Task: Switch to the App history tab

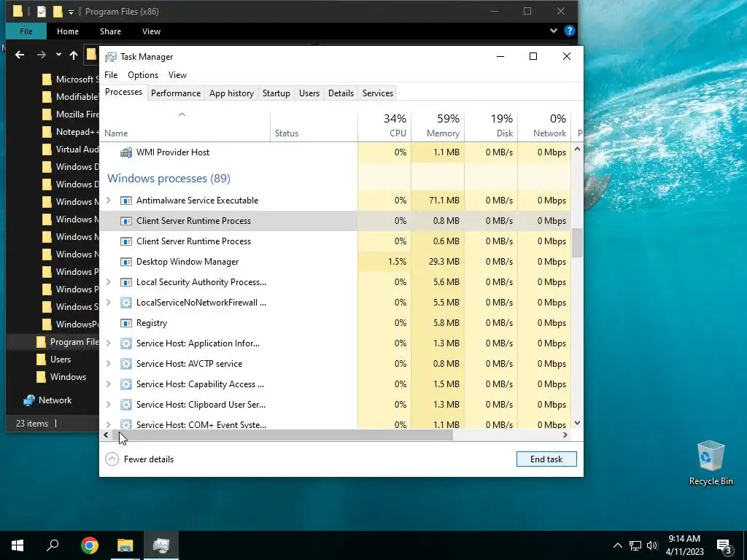Action: [231, 93]
